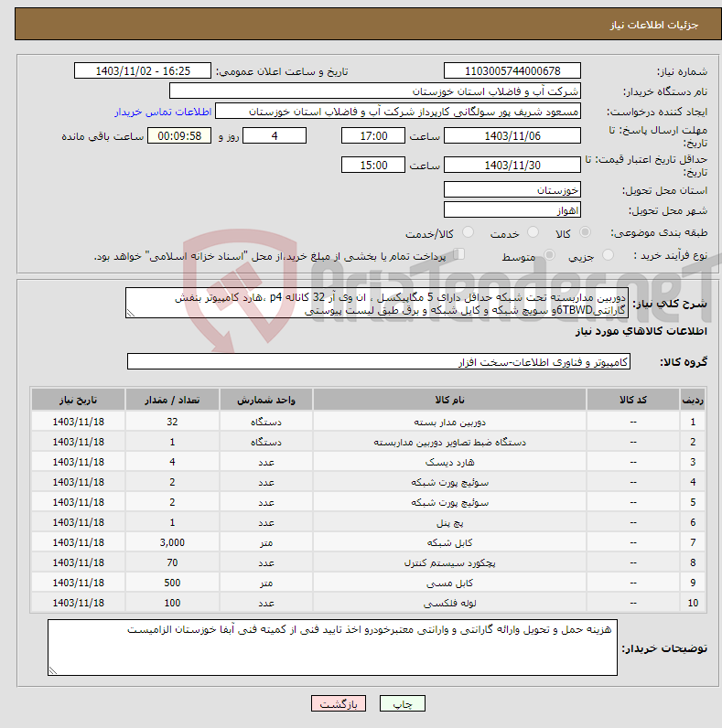Click the بازگشت back button
This screenshot has width=722, height=728.
coord(339,703)
